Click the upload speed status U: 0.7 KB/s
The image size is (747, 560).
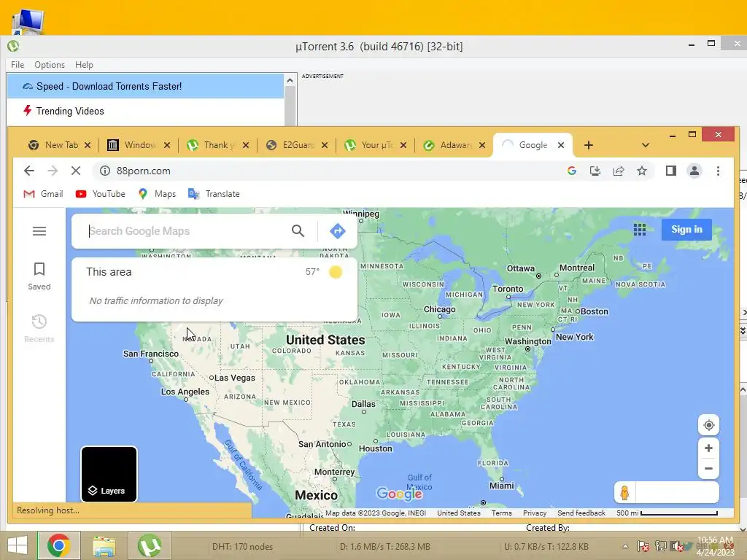click(546, 547)
